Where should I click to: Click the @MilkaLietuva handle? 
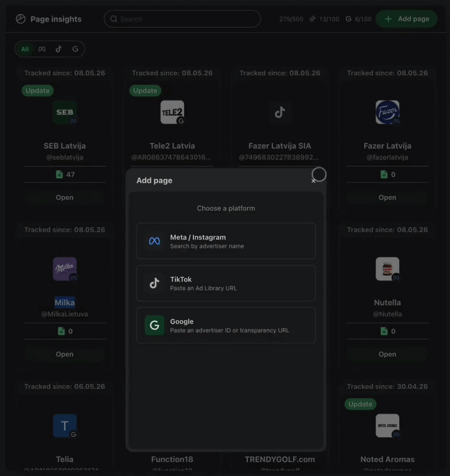click(x=65, y=314)
